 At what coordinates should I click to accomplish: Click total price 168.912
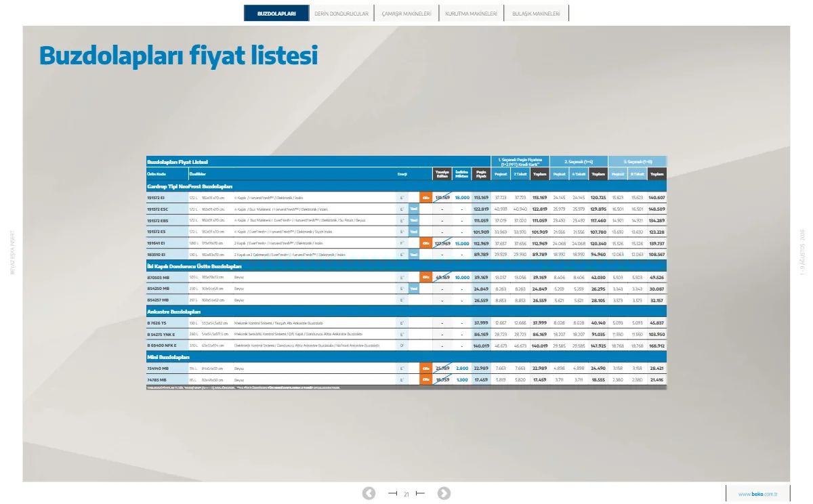pyautogui.click(x=656, y=345)
